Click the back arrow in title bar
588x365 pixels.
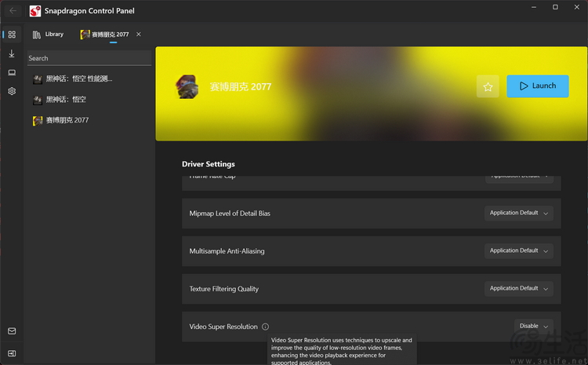[13, 11]
